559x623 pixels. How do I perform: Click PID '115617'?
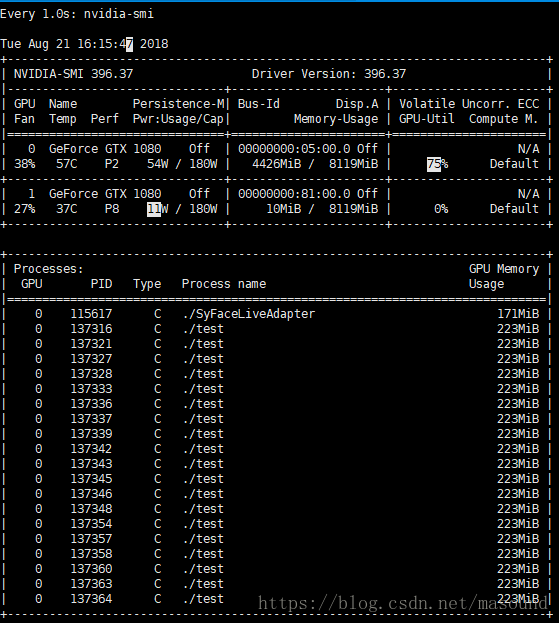click(91, 314)
